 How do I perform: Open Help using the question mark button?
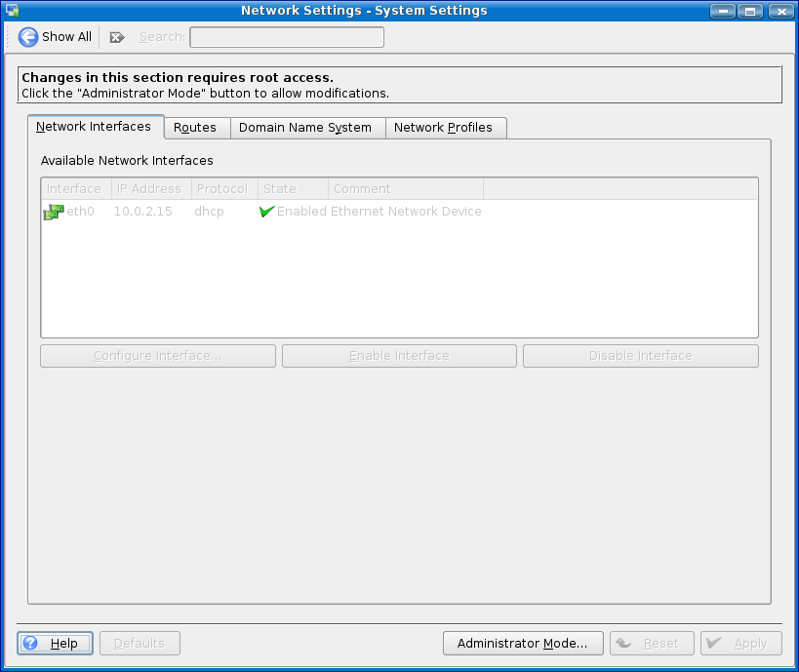[x=55, y=644]
